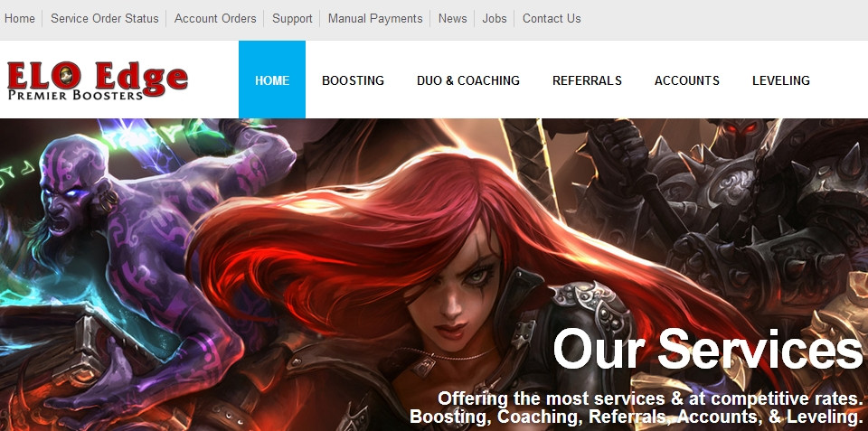Screen dimensions: 868x431
Task: Open the BOOSTING menu item
Action: point(354,80)
